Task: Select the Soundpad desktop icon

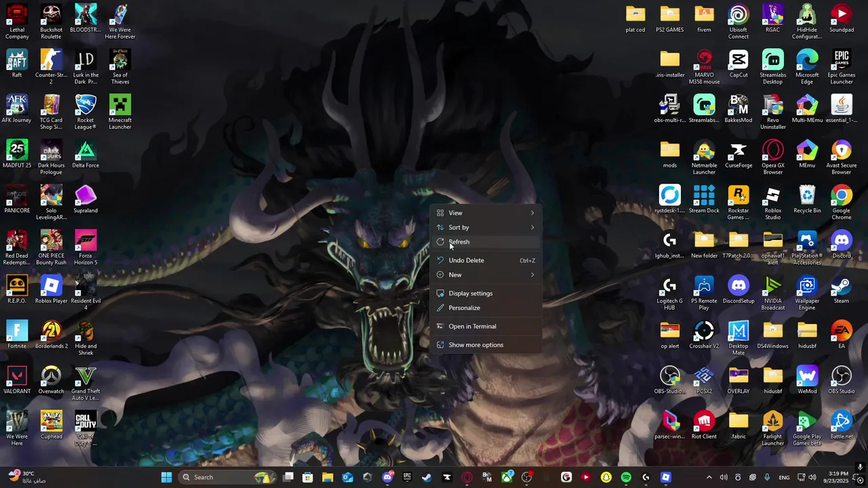Action: pyautogui.click(x=842, y=19)
